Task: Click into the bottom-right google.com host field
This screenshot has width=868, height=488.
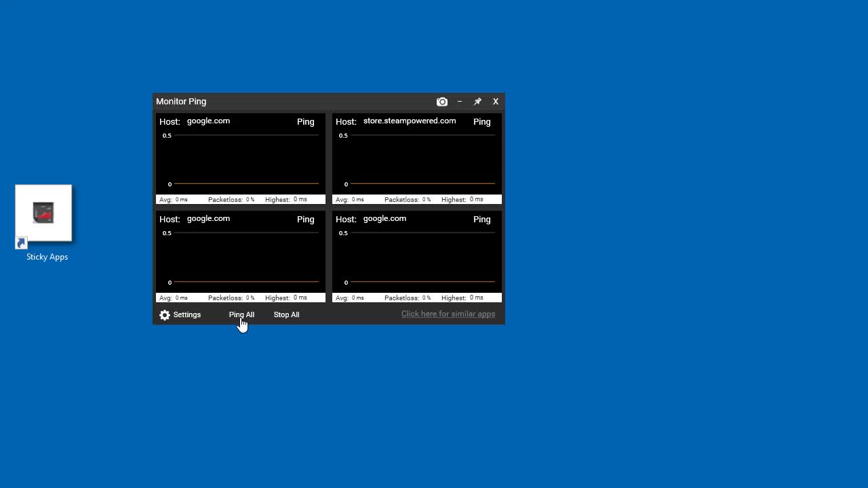Action: [x=407, y=219]
